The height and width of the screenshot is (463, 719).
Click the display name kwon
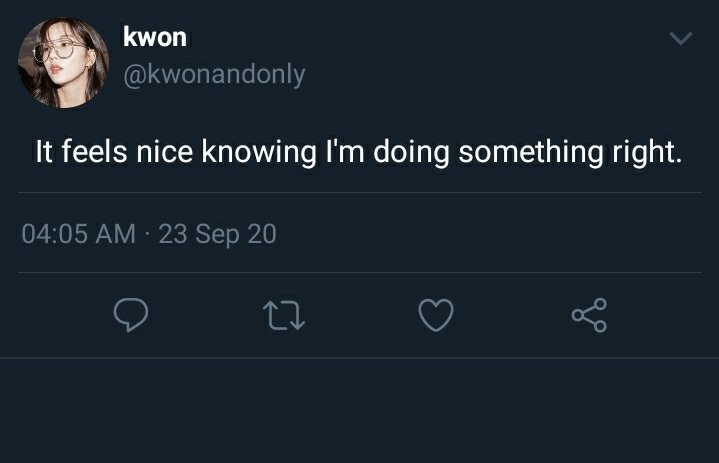(155, 37)
